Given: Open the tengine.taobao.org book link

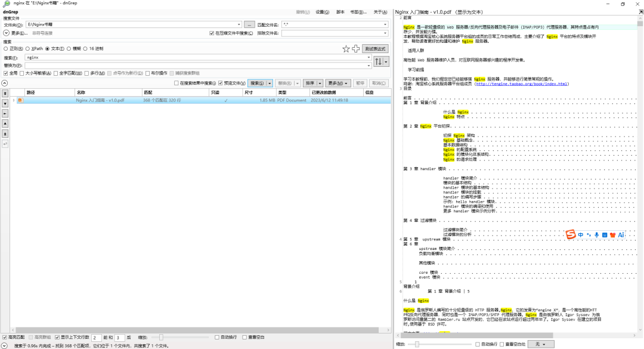Looking at the screenshot, I should pos(521,84).
